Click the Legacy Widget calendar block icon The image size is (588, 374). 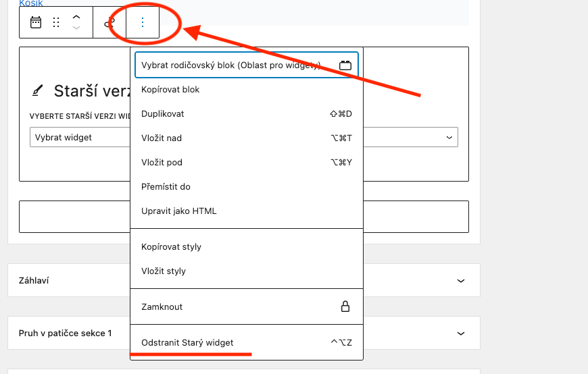point(36,22)
